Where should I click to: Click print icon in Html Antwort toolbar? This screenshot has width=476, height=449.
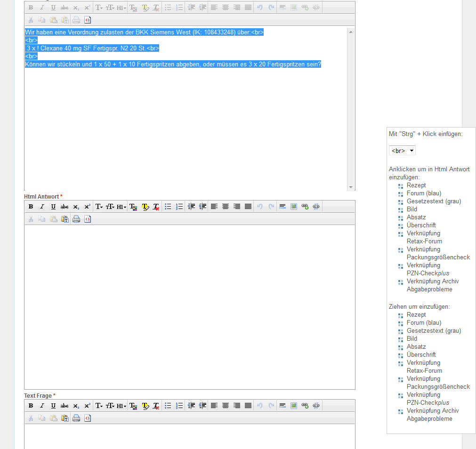(x=76, y=219)
